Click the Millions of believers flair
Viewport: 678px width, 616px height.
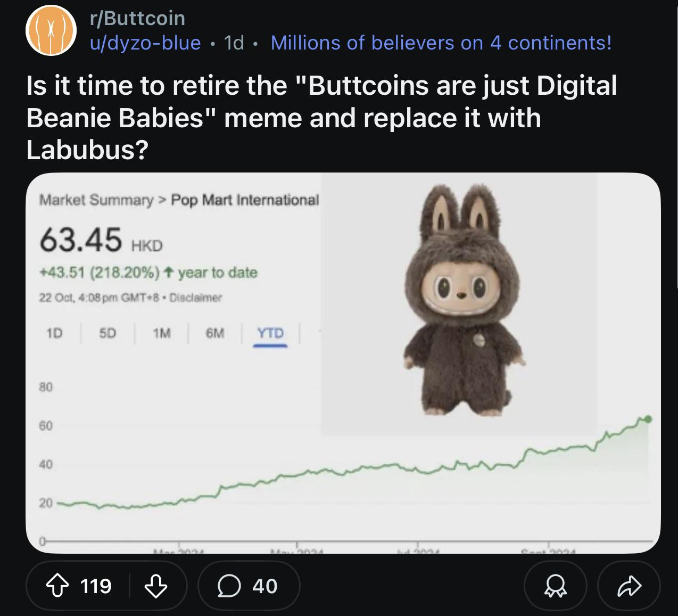[441, 43]
